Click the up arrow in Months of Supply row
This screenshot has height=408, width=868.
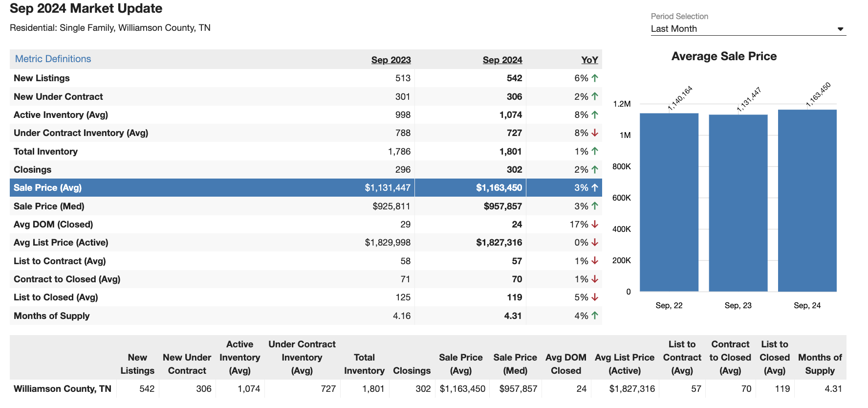pyautogui.click(x=595, y=316)
